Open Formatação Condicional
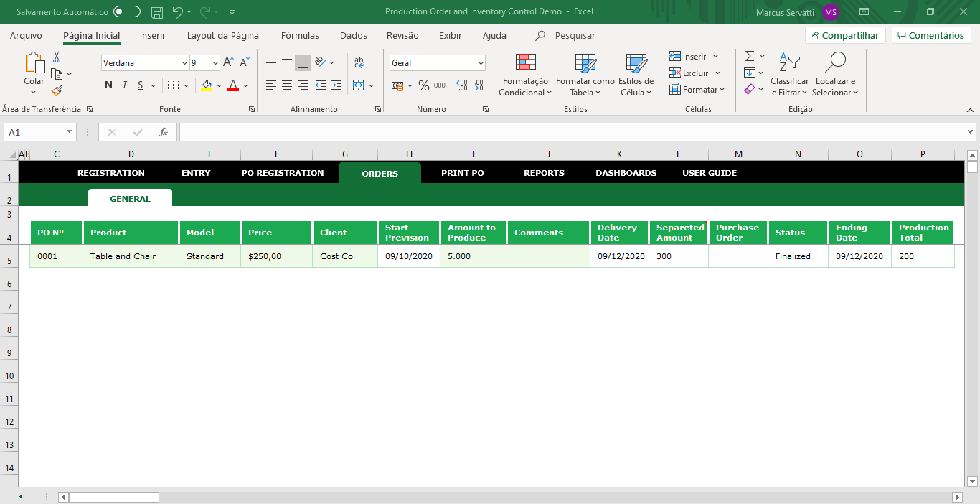 [x=525, y=75]
